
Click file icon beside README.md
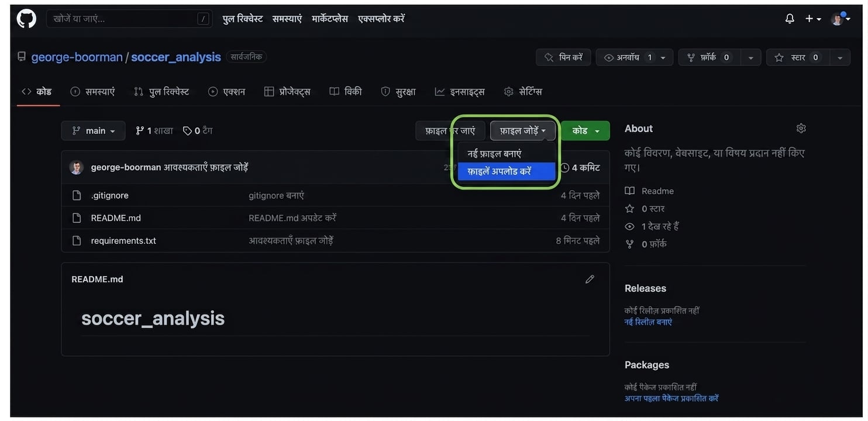[x=77, y=218]
